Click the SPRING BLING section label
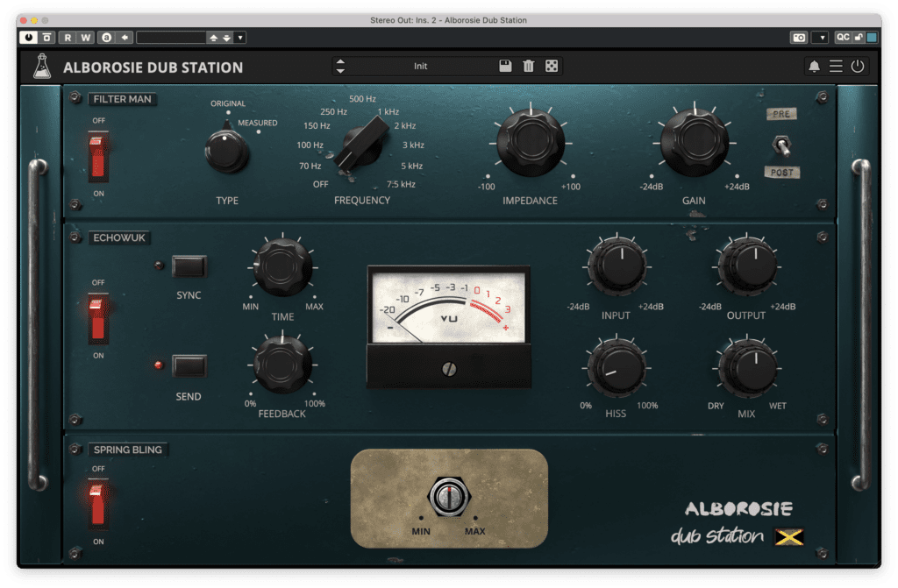 point(127,450)
